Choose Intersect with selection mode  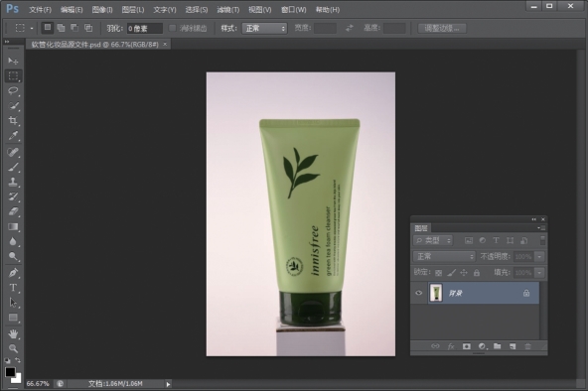(88, 28)
